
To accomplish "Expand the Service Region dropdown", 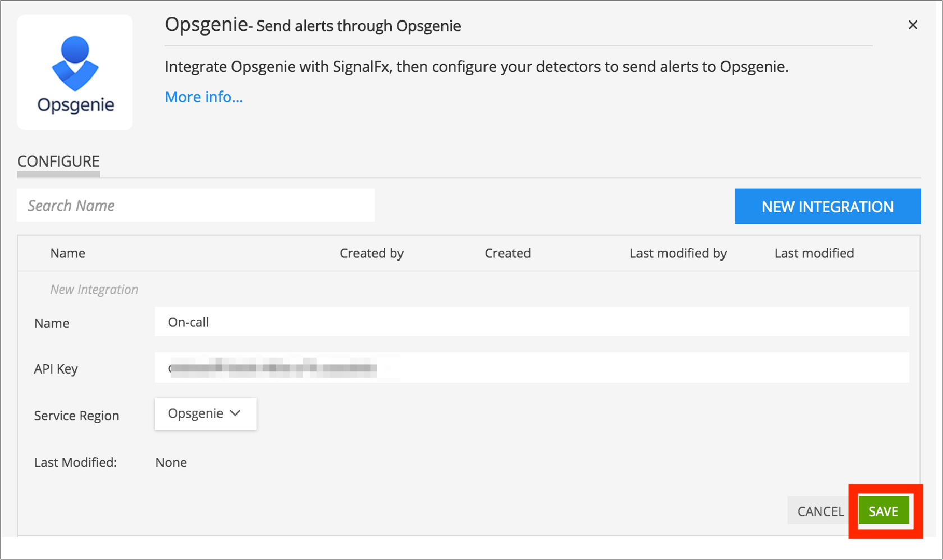I will tap(205, 414).
